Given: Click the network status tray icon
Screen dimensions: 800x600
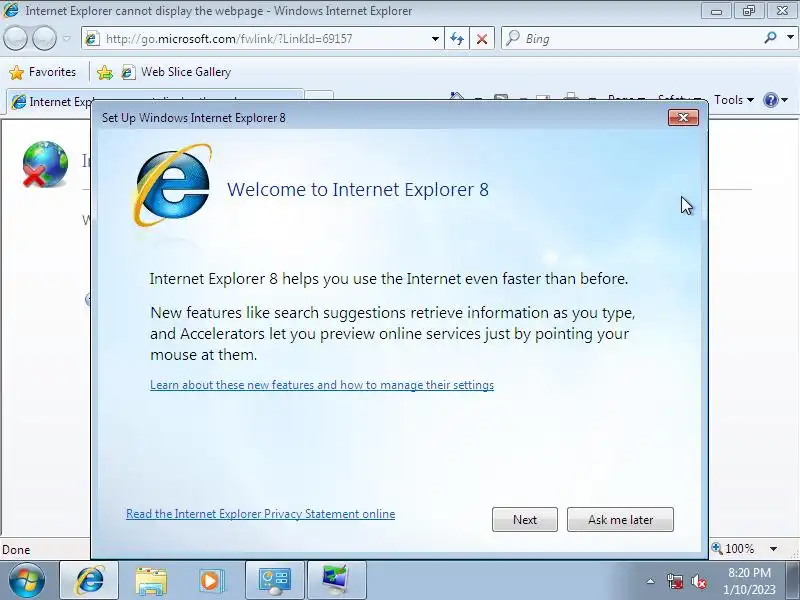Looking at the screenshot, I should 675,581.
